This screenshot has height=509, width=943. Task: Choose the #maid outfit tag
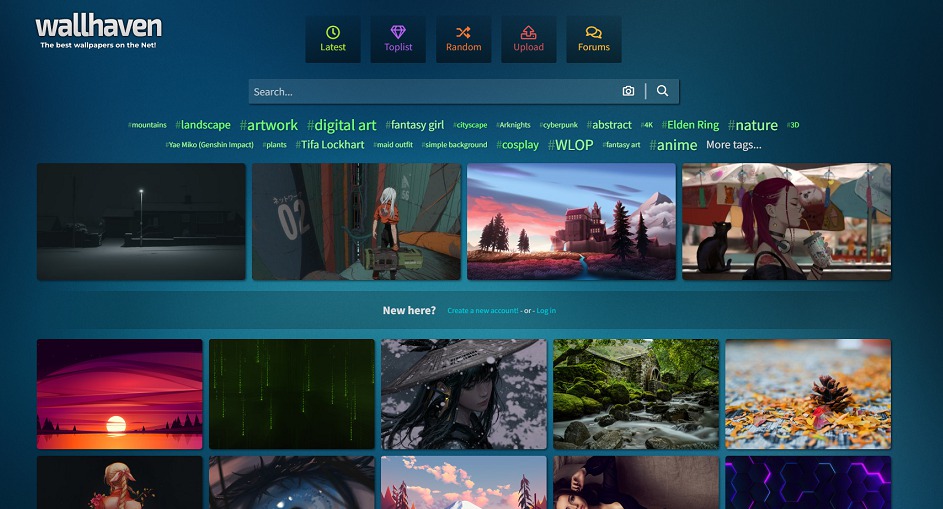tap(393, 145)
